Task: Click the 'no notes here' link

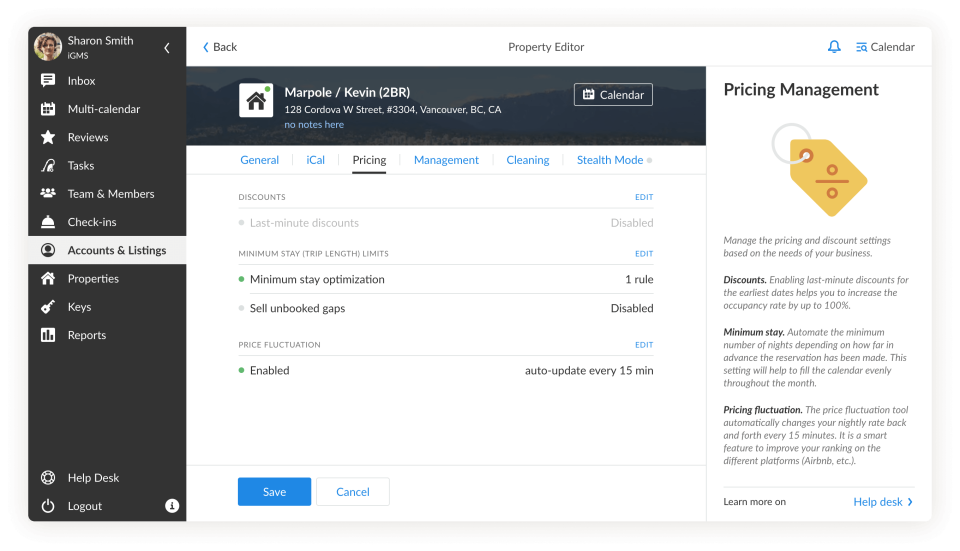Action: coord(314,125)
